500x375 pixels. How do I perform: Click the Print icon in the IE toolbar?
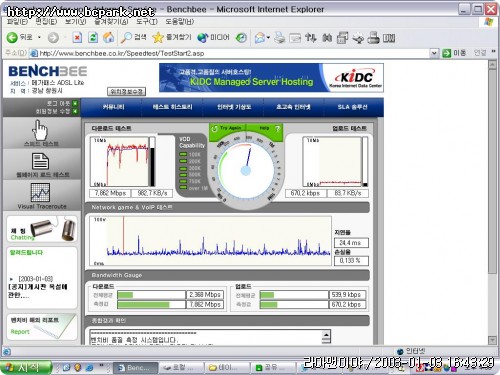pyautogui.click(x=279, y=38)
